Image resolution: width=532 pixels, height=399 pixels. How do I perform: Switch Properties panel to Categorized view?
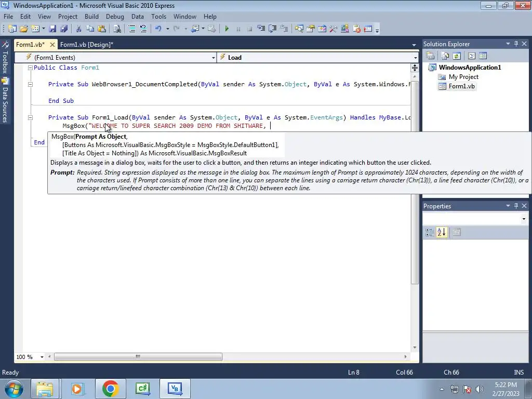click(430, 232)
